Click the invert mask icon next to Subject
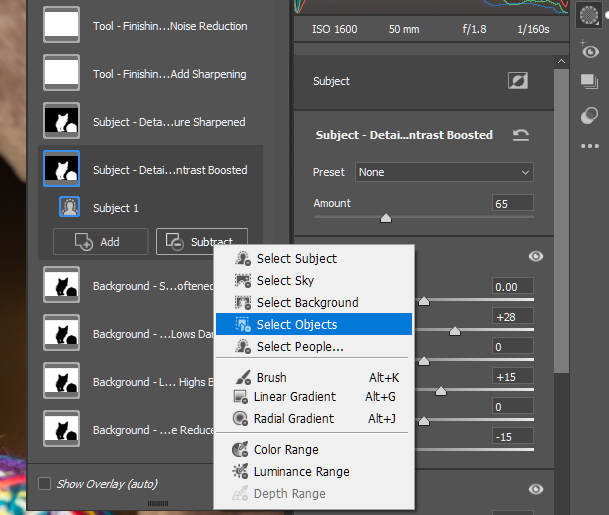 click(518, 81)
